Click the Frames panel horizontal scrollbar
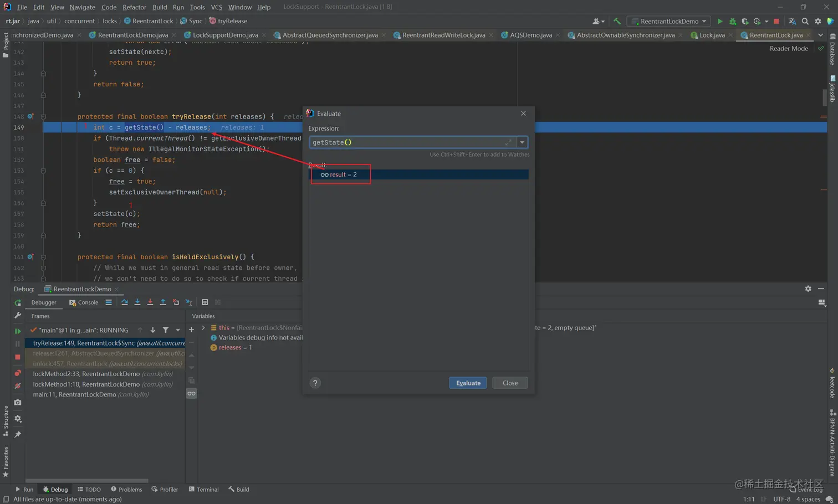The width and height of the screenshot is (838, 504). (86, 480)
